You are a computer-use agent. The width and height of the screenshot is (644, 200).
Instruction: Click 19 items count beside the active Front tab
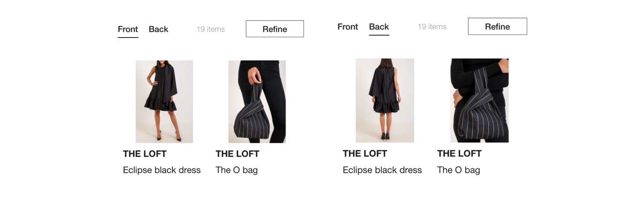click(x=211, y=29)
